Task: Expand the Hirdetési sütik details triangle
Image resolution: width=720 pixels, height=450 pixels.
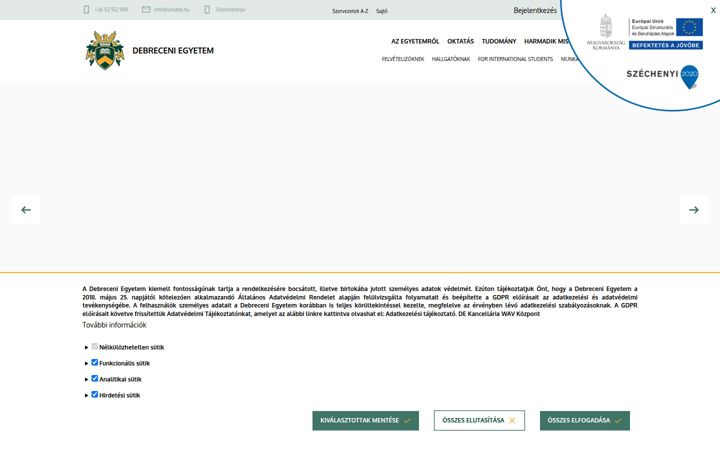Action: 86,395
